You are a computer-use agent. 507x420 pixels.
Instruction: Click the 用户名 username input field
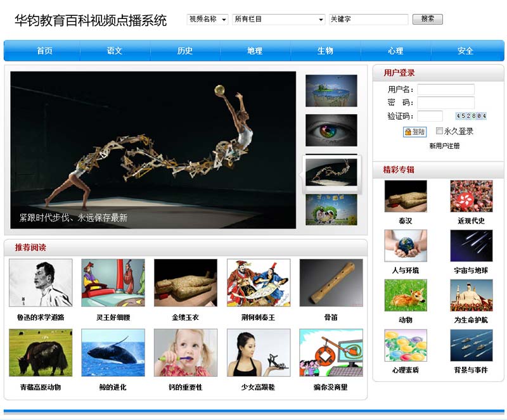(x=446, y=90)
